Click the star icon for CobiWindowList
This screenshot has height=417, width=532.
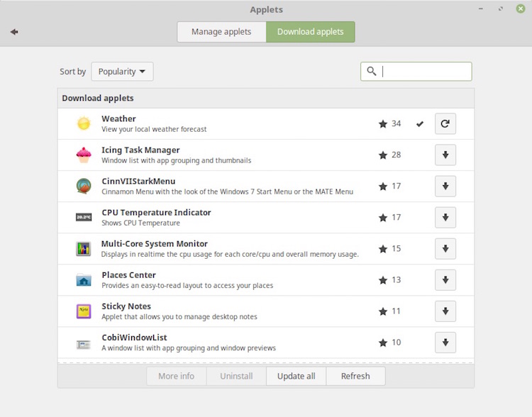[383, 343]
